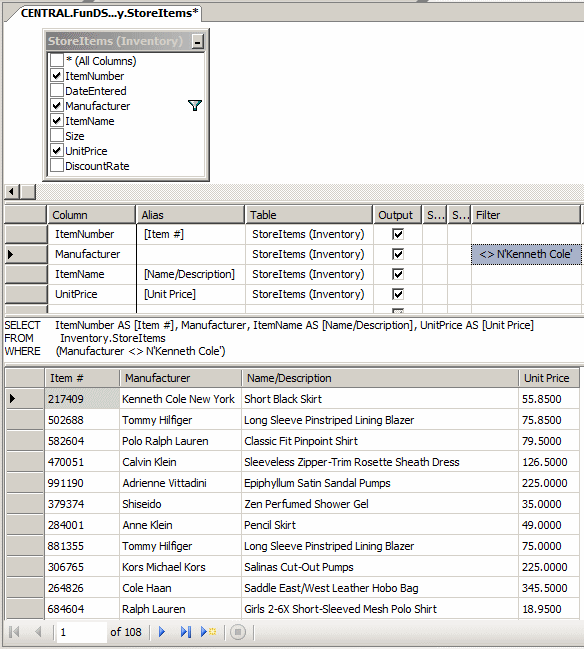584x649 pixels.
Task: Select item number 881355
Action: point(82,546)
